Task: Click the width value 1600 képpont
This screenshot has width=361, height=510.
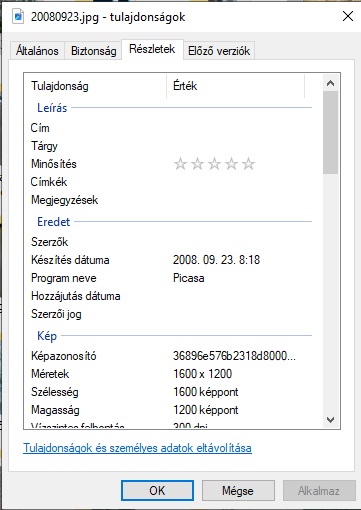Action: coord(206,392)
